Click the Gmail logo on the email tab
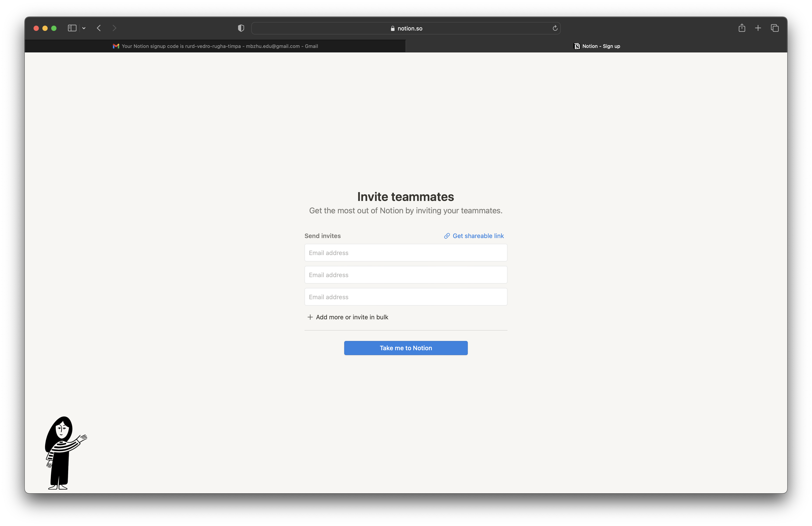This screenshot has height=526, width=812. tap(116, 46)
